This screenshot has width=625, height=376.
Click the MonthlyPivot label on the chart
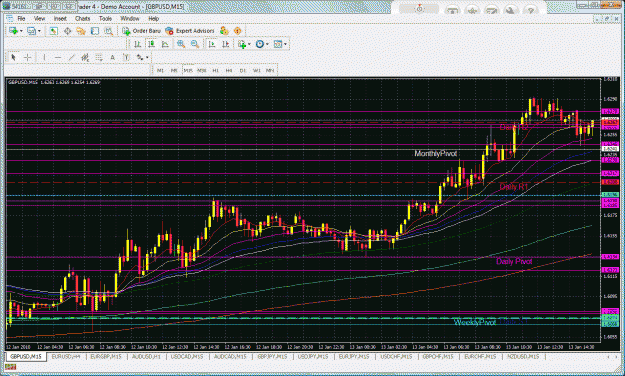pos(436,154)
